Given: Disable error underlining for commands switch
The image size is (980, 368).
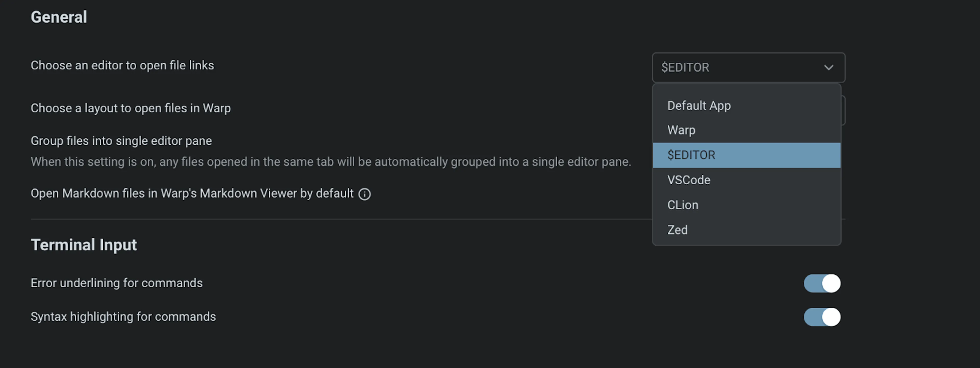Looking at the screenshot, I should pos(822,283).
